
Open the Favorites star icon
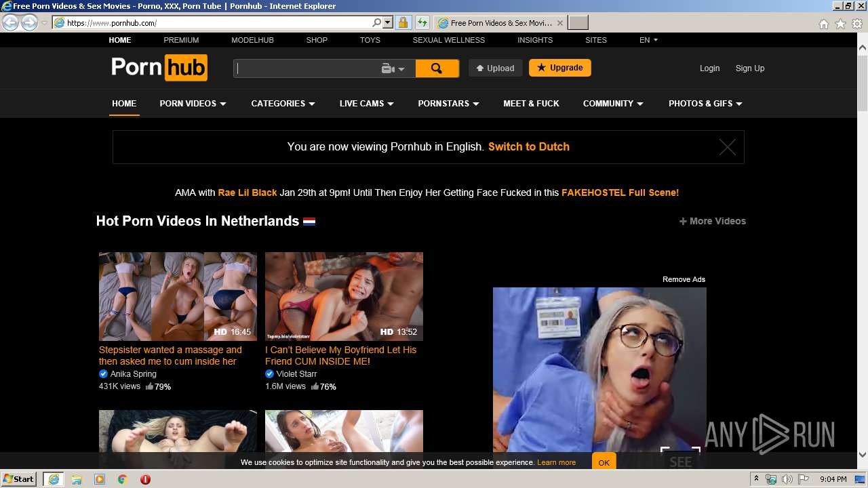(840, 24)
